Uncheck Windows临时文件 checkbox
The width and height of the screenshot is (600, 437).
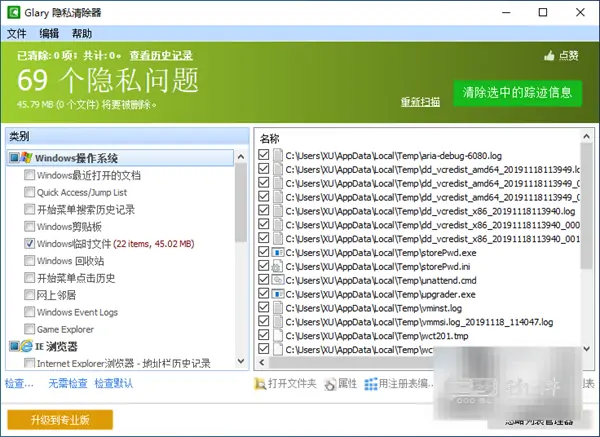pos(29,243)
